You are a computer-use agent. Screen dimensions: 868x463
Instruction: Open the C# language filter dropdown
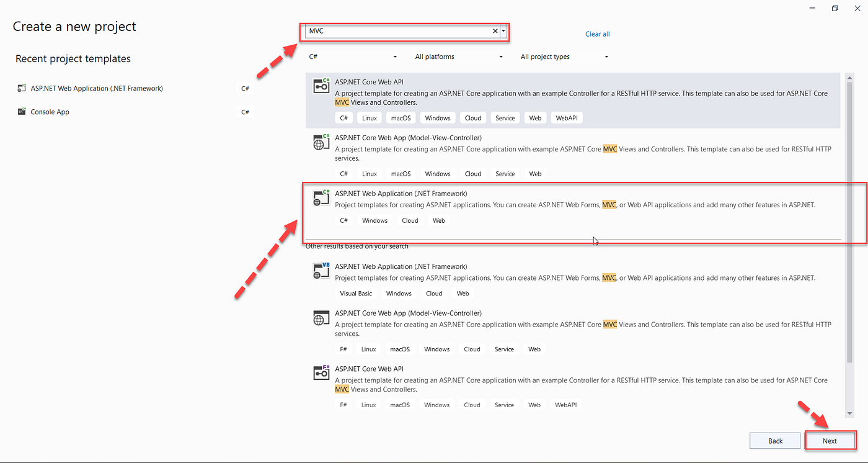point(352,56)
